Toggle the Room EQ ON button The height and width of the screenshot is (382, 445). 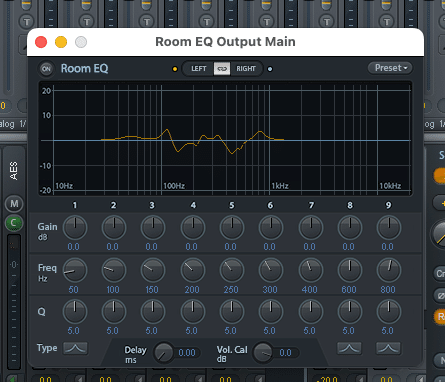[x=46, y=69]
